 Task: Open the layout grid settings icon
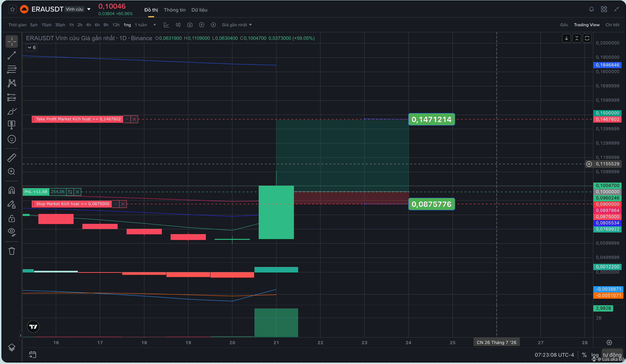pos(604,9)
